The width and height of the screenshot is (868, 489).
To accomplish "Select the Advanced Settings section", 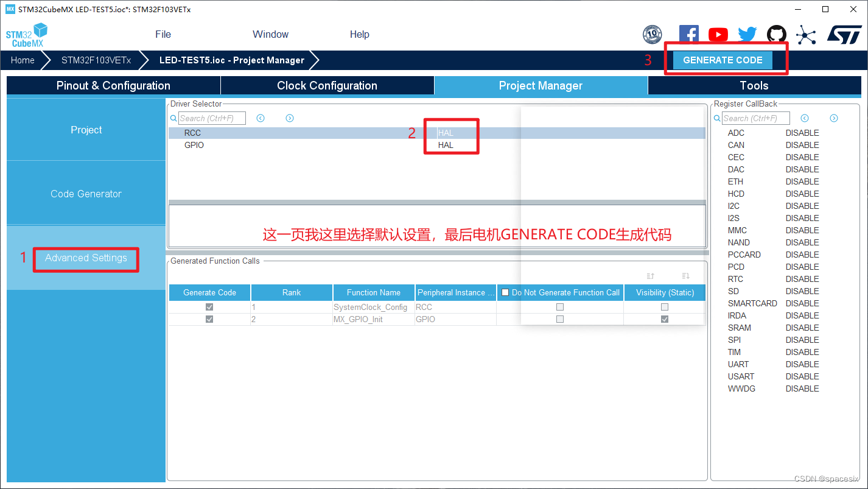I will click(x=86, y=258).
